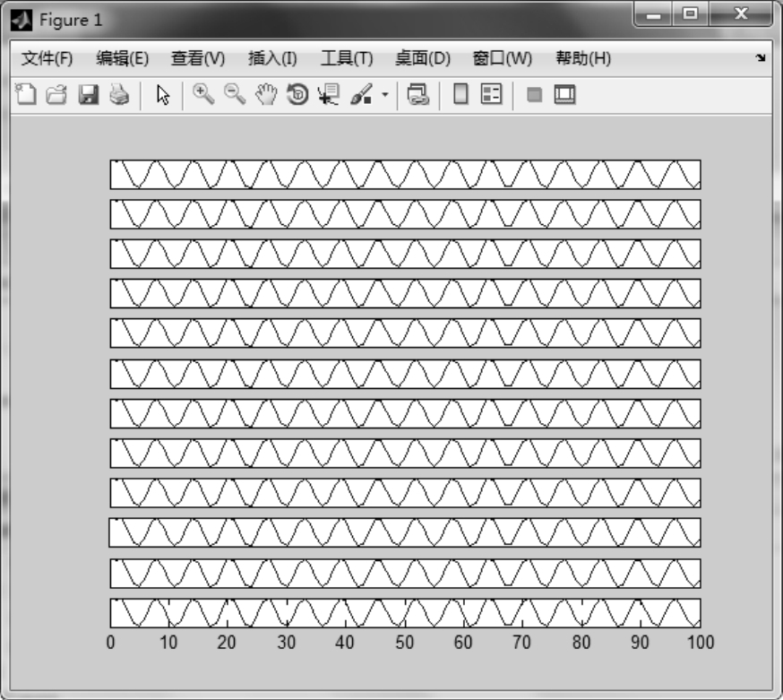Image resolution: width=783 pixels, height=700 pixels.
Task: Save the figure with the floppy disk icon
Action: pyautogui.click(x=88, y=95)
